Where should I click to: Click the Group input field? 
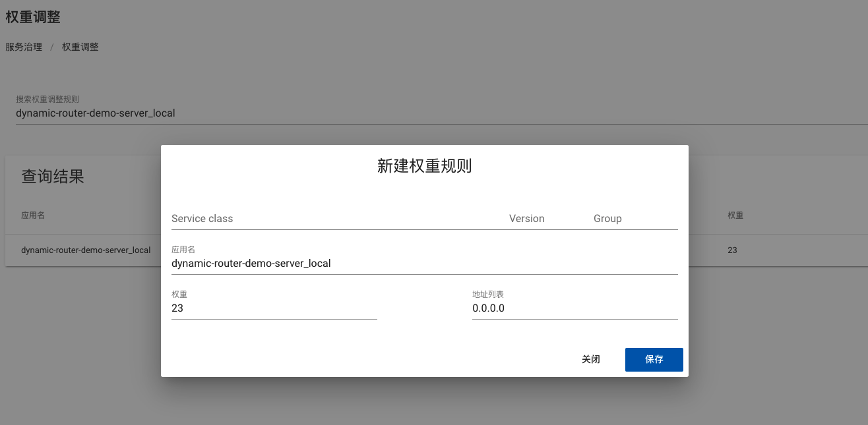click(x=635, y=218)
